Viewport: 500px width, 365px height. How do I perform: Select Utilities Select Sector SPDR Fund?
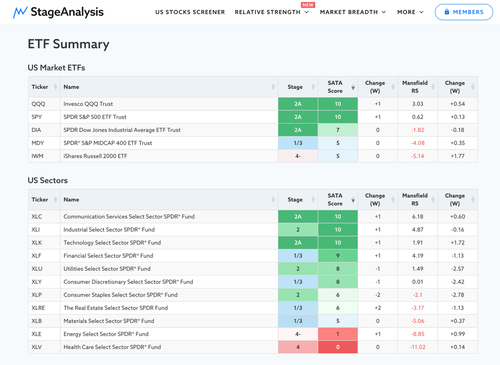click(107, 269)
